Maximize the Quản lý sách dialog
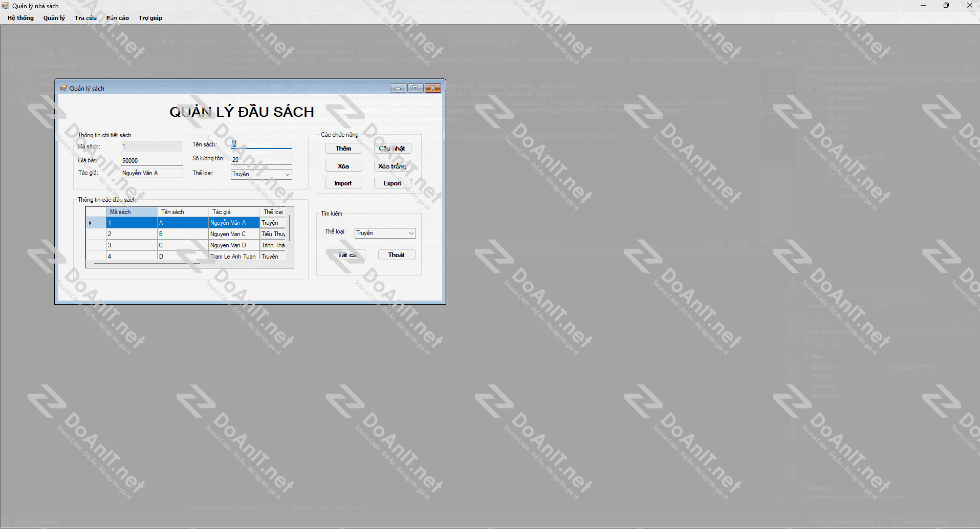Image resolution: width=980 pixels, height=529 pixels. point(415,88)
